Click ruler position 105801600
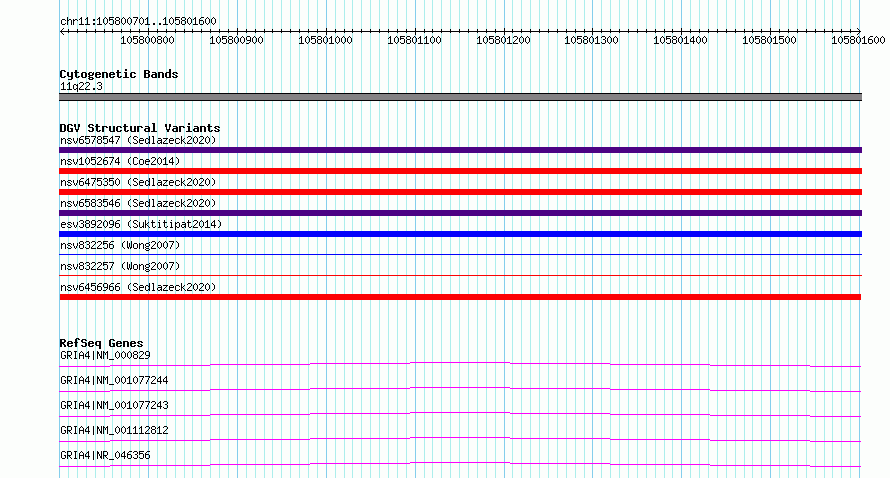Image resolution: width=890 pixels, height=478 pixels. click(858, 40)
